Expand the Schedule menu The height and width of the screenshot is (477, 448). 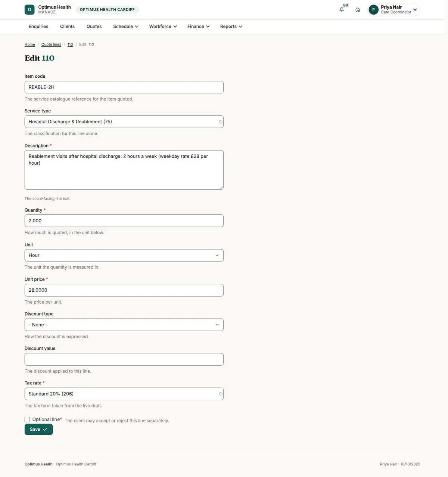click(126, 27)
